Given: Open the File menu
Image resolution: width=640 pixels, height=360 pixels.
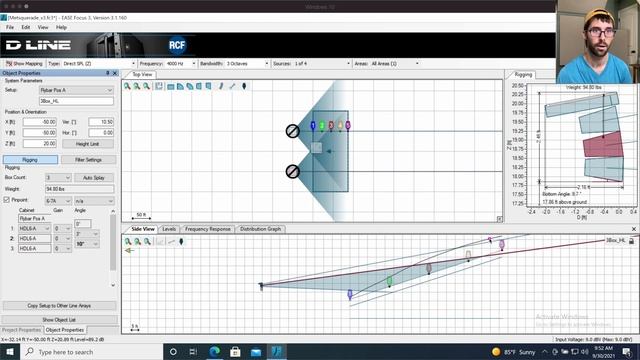Looking at the screenshot, I should pos(10,27).
